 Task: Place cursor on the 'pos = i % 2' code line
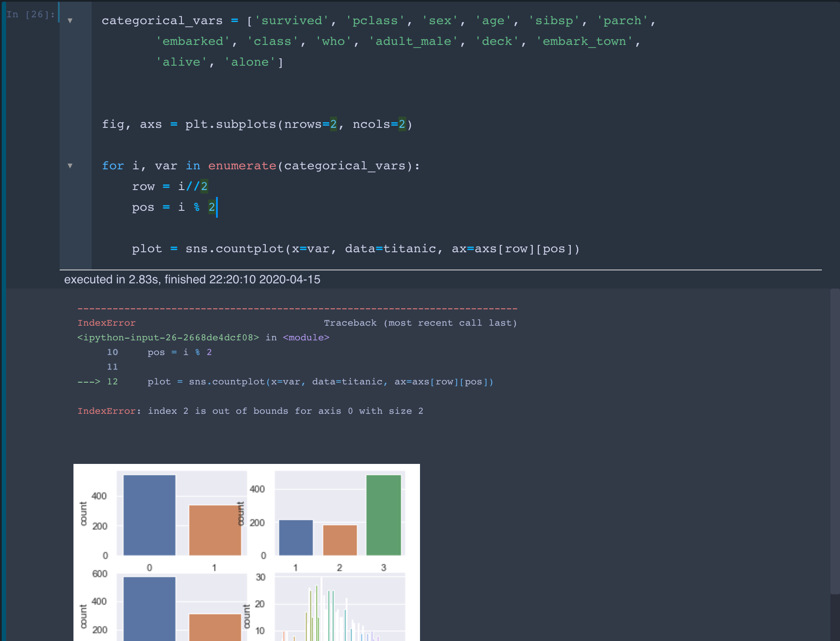[173, 207]
